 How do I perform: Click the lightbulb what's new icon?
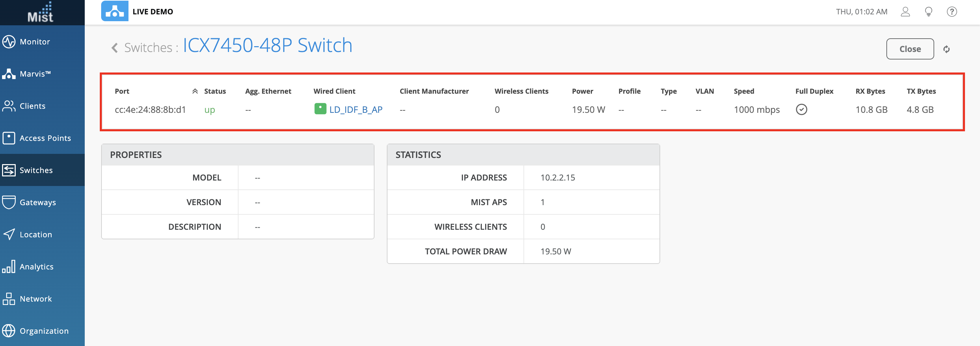pos(928,12)
